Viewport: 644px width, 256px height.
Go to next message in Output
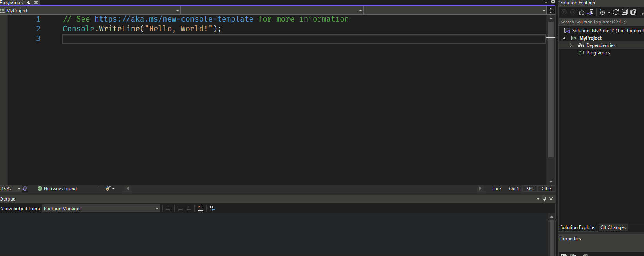189,208
